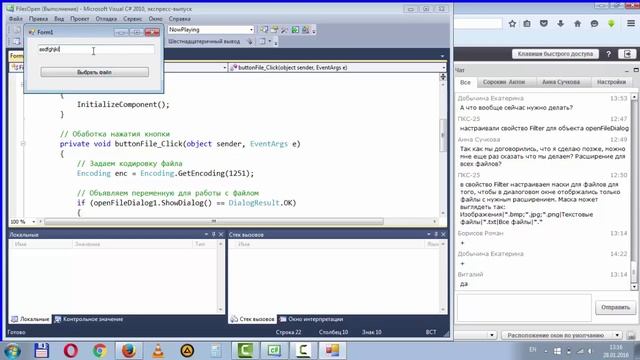Switch to the Окно интерпретации tab

tap(311, 319)
